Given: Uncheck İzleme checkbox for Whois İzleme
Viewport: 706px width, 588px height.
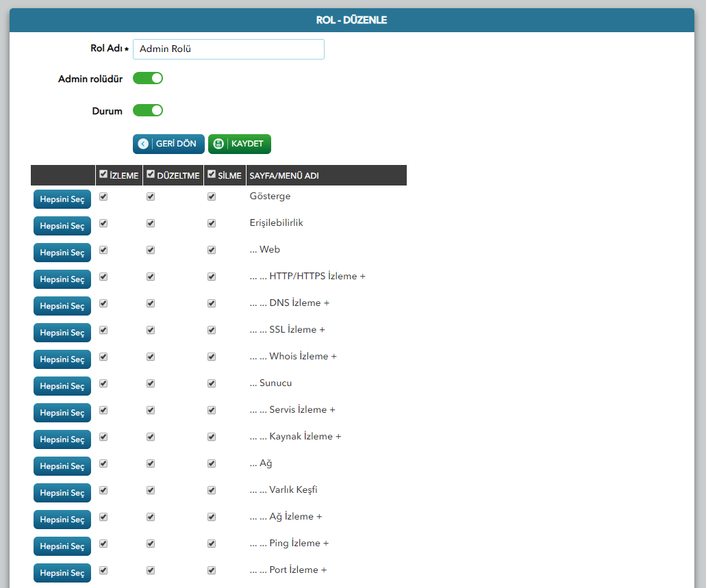Looking at the screenshot, I should 103,357.
